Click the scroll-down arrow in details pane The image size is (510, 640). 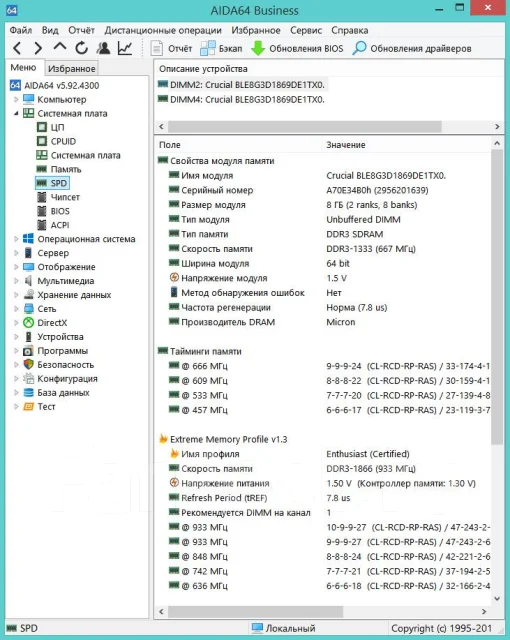point(497,599)
